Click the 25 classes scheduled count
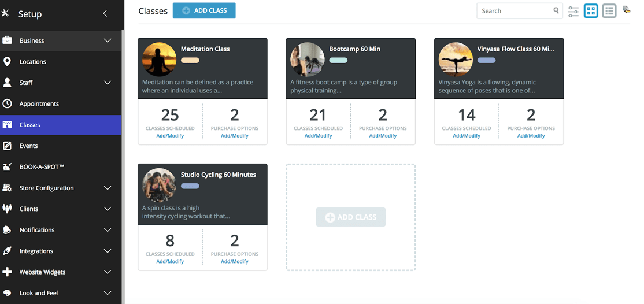The height and width of the screenshot is (304, 644). pyautogui.click(x=170, y=116)
